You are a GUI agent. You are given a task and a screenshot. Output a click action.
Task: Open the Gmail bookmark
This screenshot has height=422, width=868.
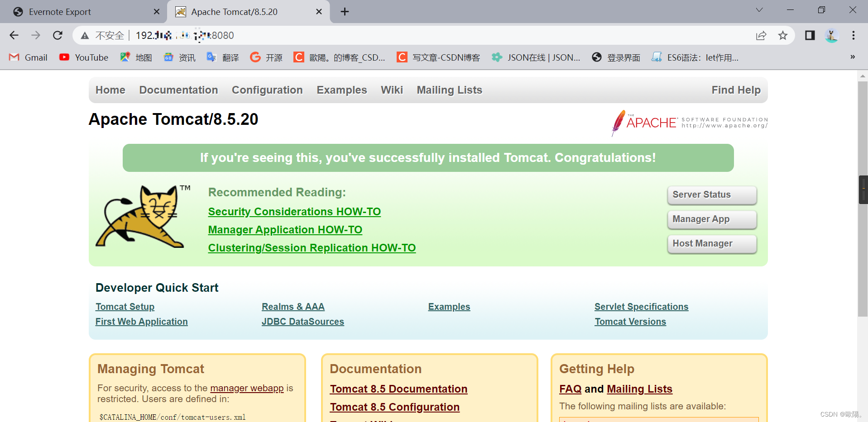coord(28,57)
